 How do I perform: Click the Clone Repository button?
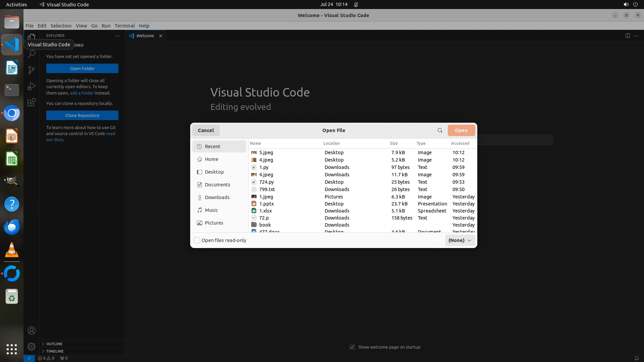pyautogui.click(x=82, y=115)
